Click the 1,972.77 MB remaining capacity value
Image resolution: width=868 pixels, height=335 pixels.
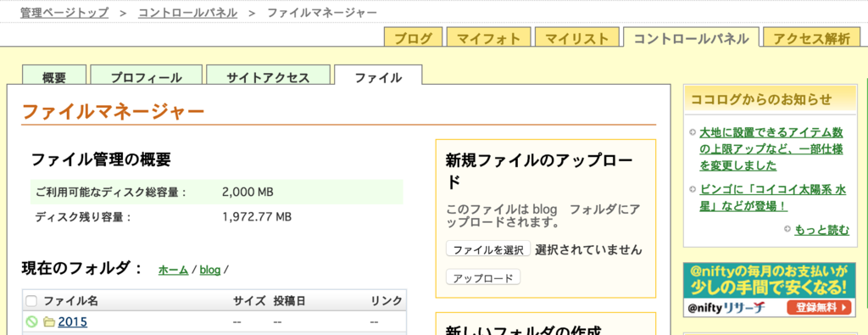[257, 216]
